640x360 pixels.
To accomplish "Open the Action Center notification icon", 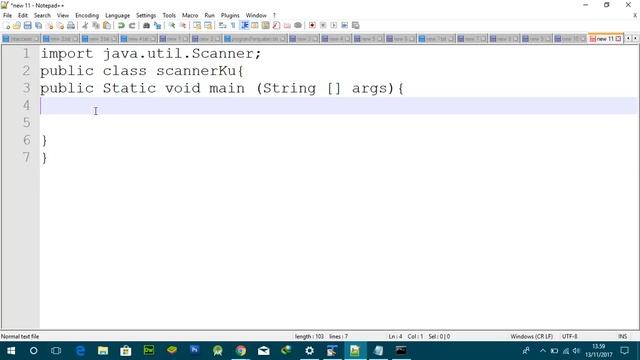I will pos(624,351).
